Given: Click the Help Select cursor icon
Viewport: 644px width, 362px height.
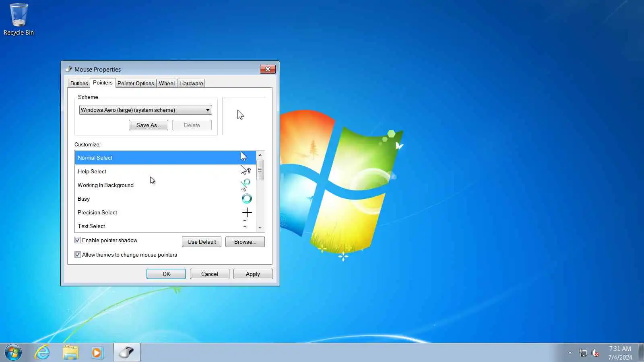Looking at the screenshot, I should pos(246,170).
